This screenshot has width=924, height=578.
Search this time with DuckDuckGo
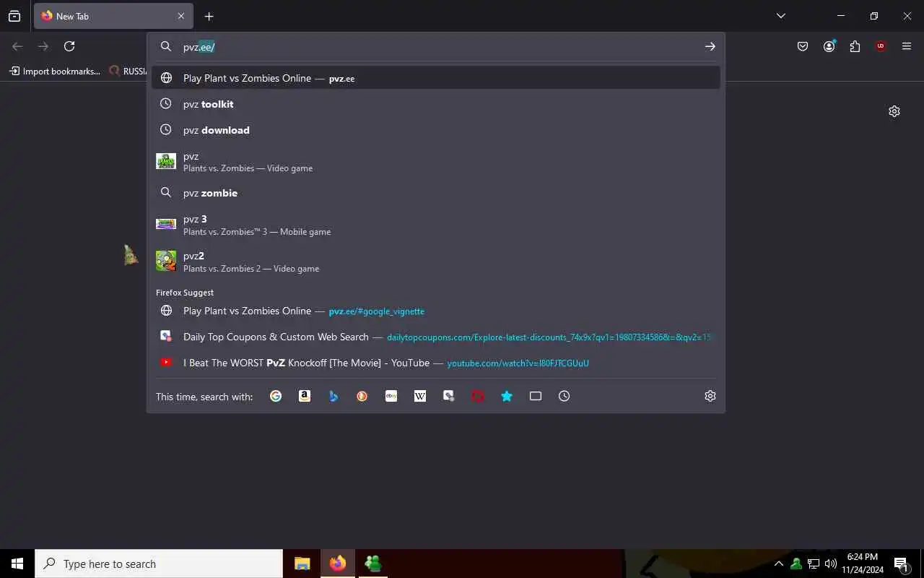[x=362, y=396]
